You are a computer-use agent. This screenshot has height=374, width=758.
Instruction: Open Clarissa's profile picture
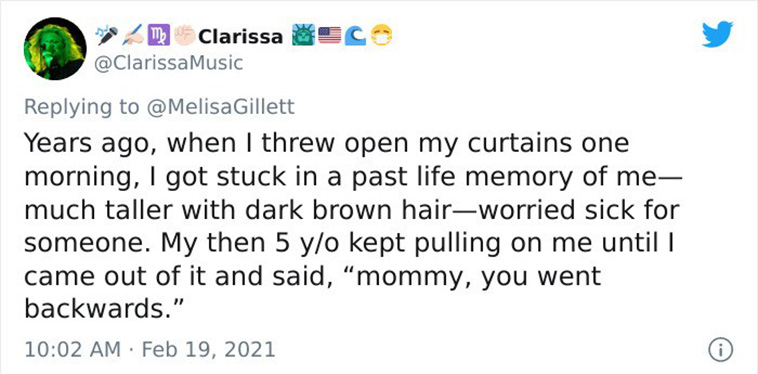pos(55,49)
